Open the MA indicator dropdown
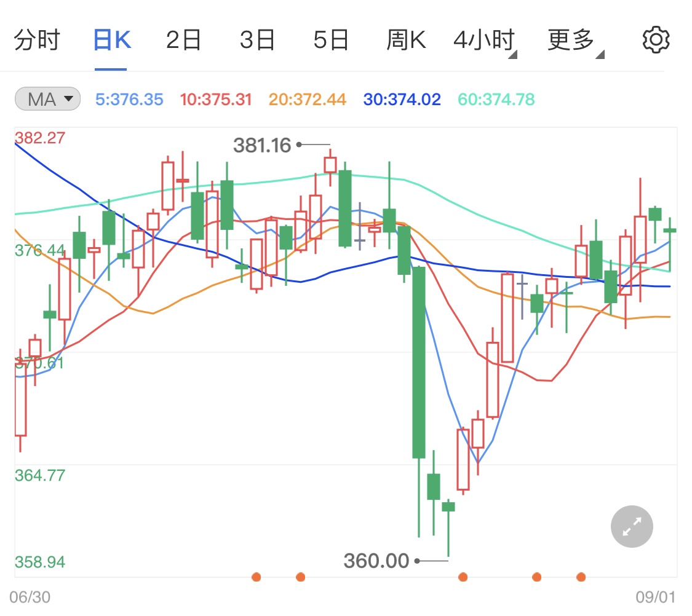Image resolution: width=692 pixels, height=616 pixels. click(x=47, y=99)
